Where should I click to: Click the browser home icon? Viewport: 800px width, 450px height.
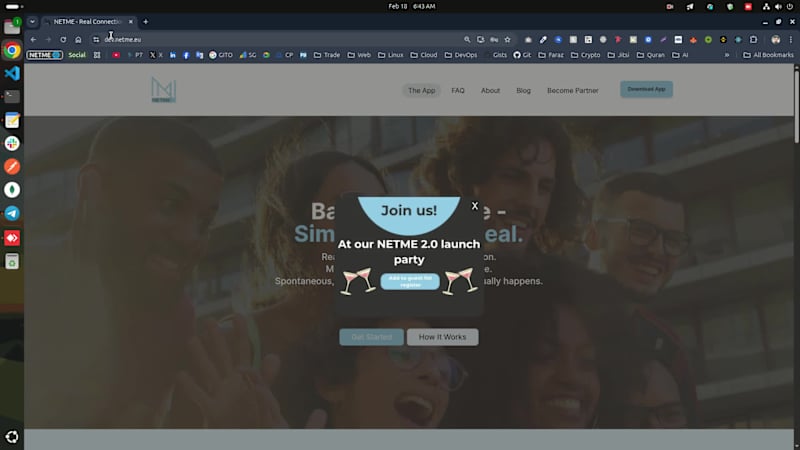coord(78,39)
